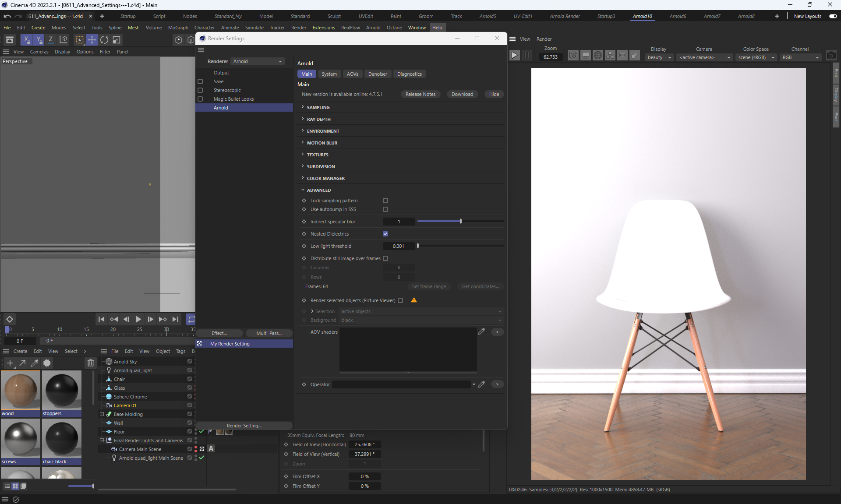Click the Multi-Pass... button

tap(269, 333)
